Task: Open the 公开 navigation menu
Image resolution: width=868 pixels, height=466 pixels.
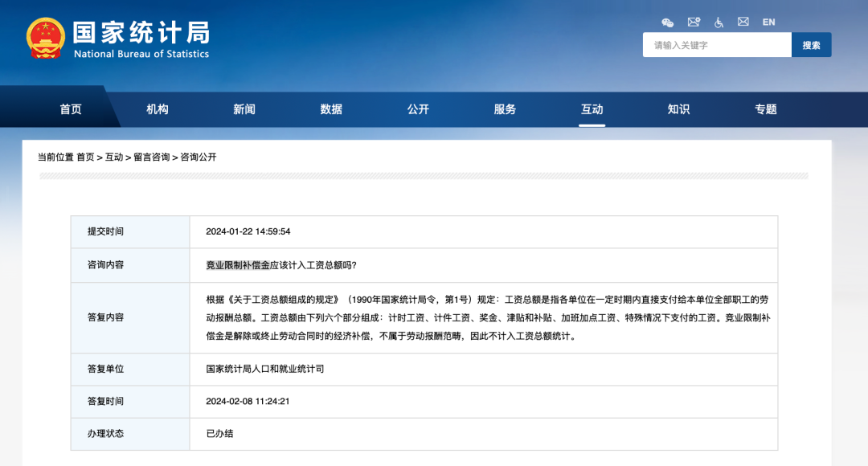Action: tap(418, 109)
